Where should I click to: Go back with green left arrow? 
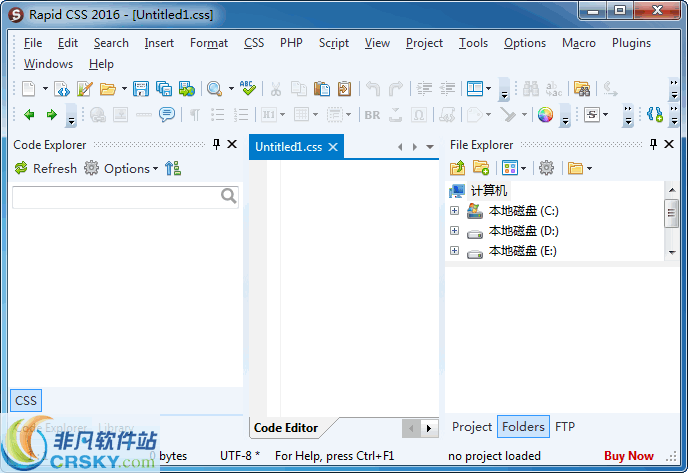tap(29, 115)
